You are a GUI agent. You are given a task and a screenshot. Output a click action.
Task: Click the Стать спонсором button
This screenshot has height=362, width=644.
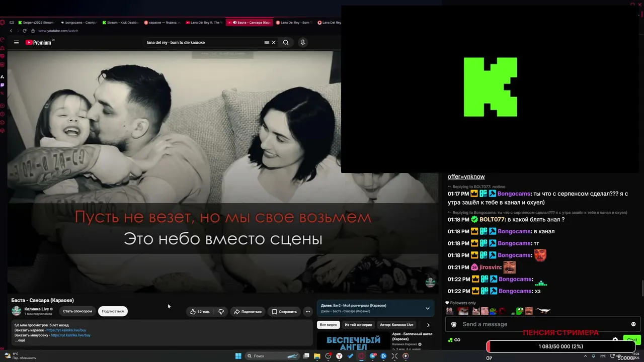coord(77,311)
